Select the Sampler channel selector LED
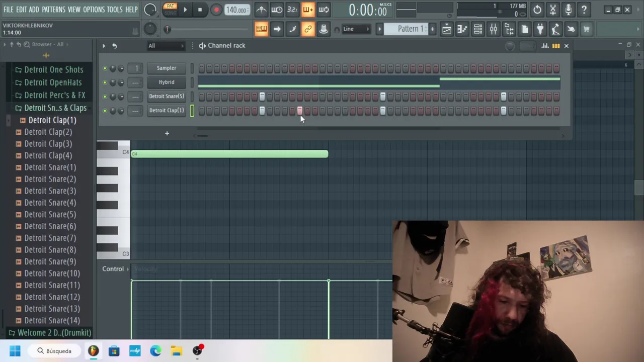The image size is (644, 362). pyautogui.click(x=192, y=68)
